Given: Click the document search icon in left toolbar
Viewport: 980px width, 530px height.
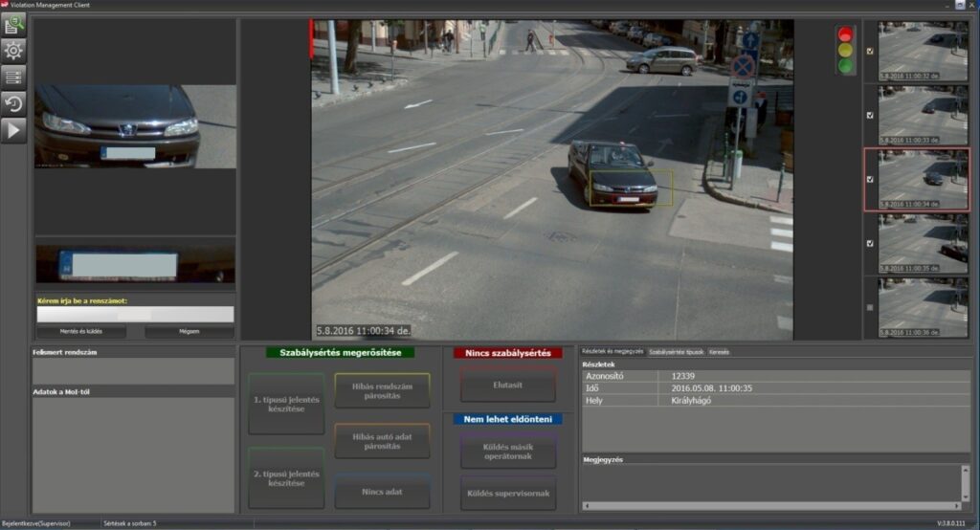Looking at the screenshot, I should (13, 25).
